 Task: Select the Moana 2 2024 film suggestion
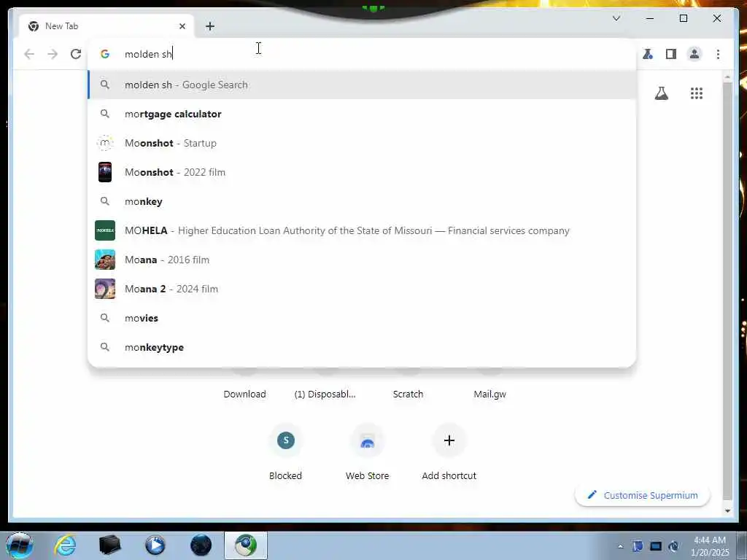coord(362,289)
